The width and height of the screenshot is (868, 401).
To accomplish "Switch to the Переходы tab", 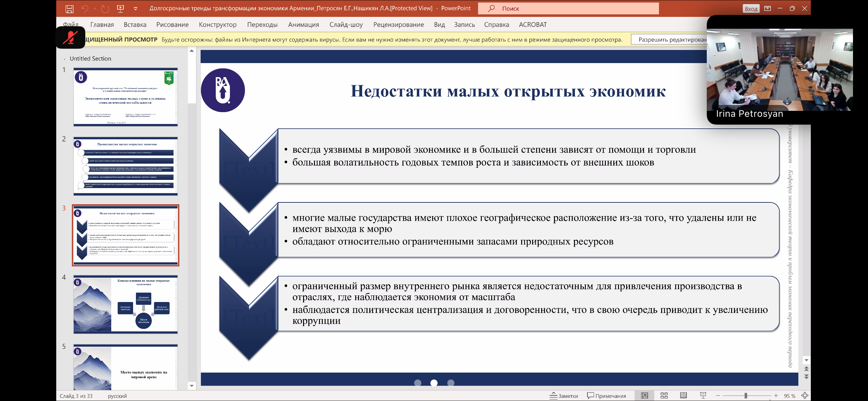I will pos(262,25).
